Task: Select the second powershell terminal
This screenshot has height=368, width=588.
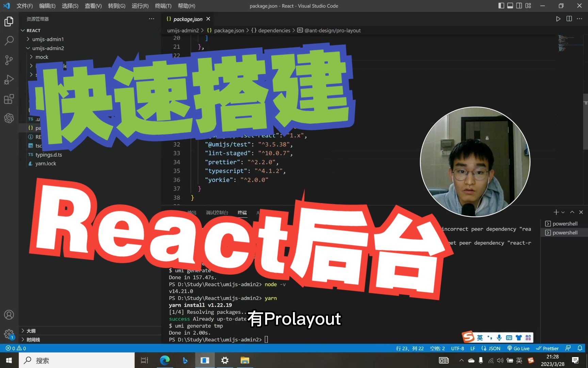Action: [564, 232]
